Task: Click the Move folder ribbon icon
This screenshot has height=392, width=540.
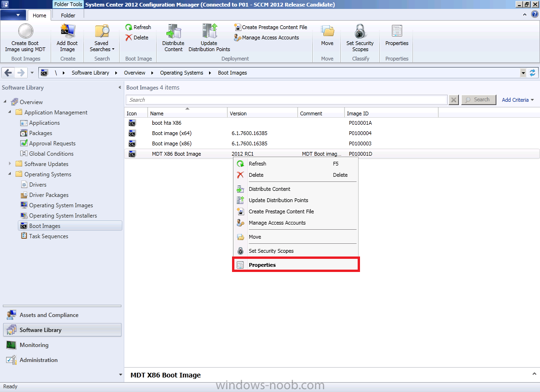Action: [x=327, y=31]
